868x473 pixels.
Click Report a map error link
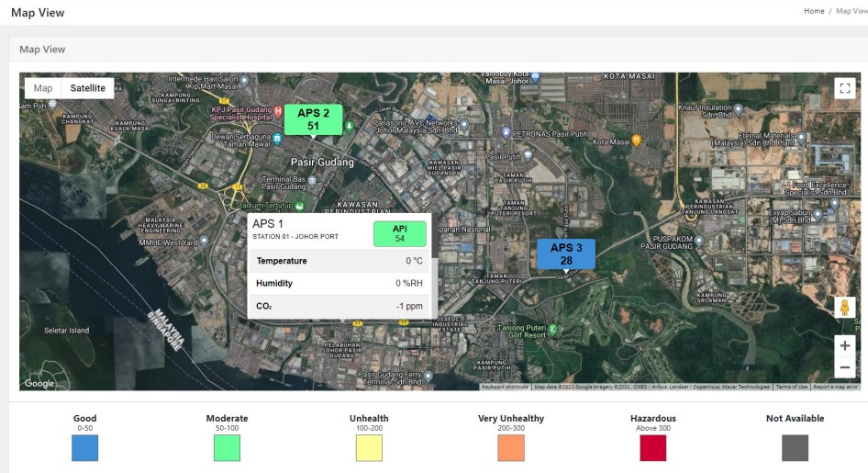pos(835,387)
